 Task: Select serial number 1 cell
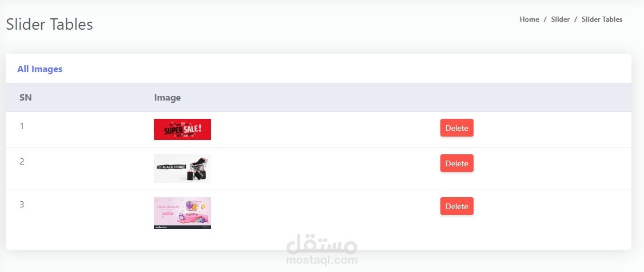point(22,126)
